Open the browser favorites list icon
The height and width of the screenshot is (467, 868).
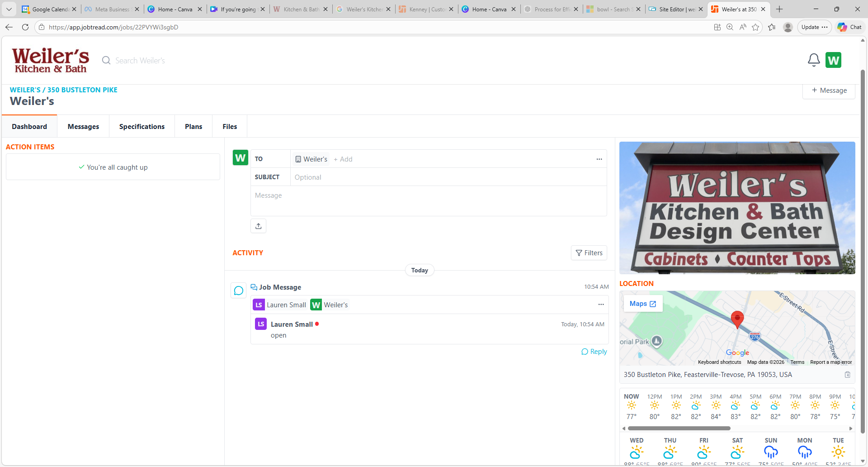772,27
